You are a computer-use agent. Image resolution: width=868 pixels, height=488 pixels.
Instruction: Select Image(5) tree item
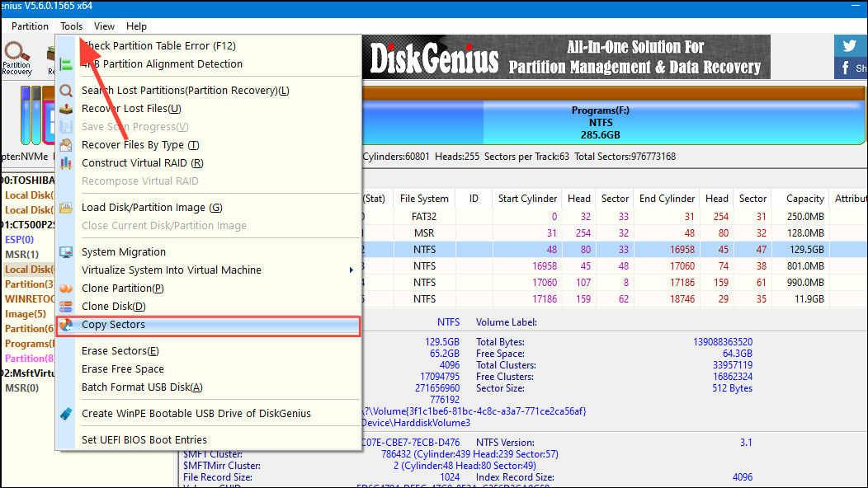tap(26, 314)
